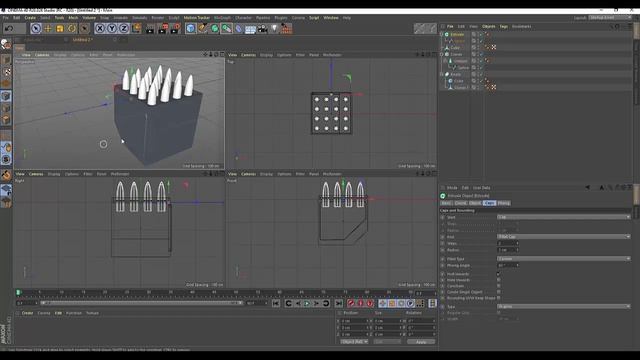Toggle the Z axis lock icon
Image resolution: width=640 pixels, height=360 pixels.
124,28
